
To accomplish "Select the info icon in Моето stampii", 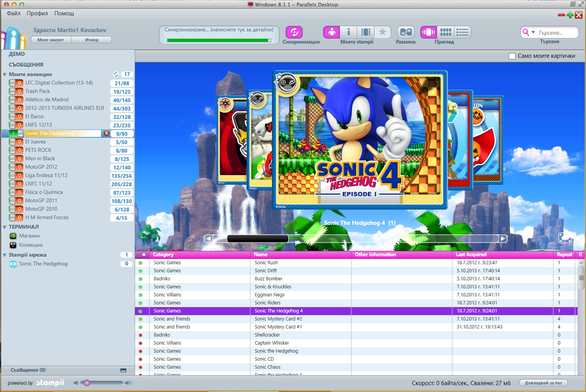I will (x=348, y=32).
